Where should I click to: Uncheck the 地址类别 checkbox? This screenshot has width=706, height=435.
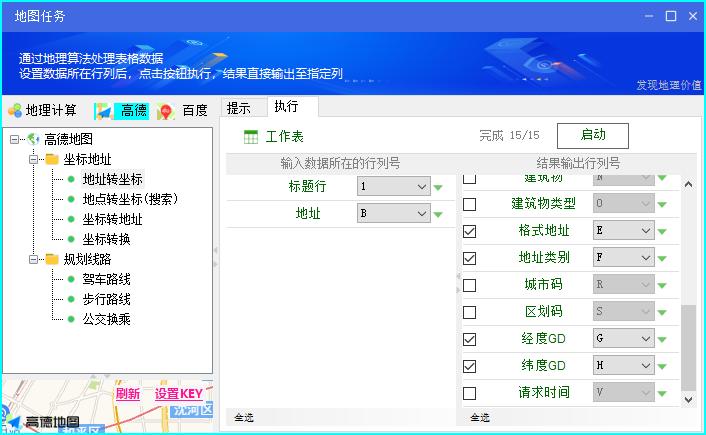(469, 258)
